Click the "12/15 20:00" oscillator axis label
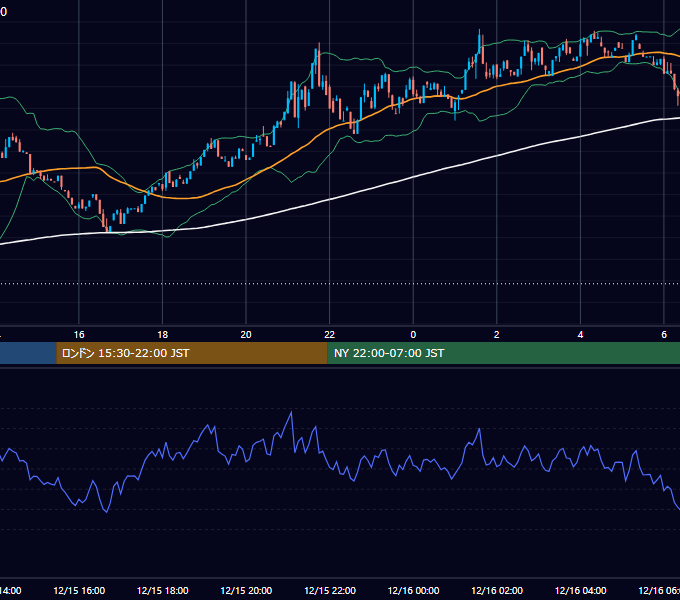Viewport: 680px width, 600px height. point(246,590)
